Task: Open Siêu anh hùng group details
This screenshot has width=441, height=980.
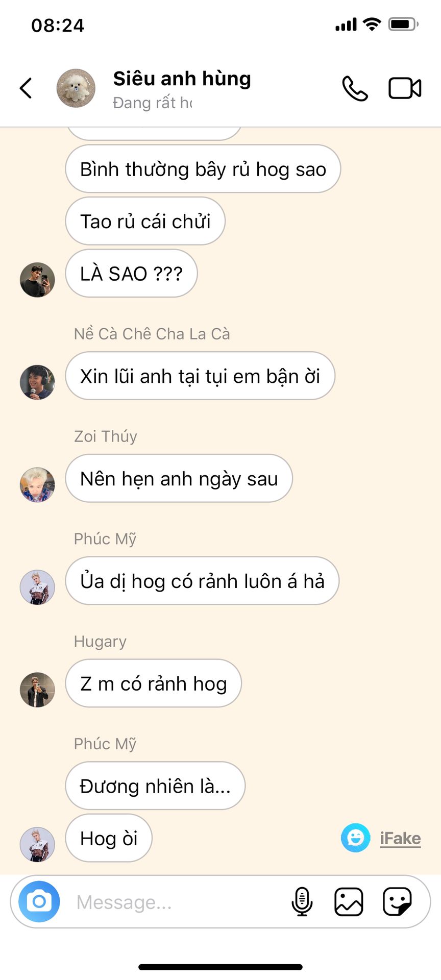Action: click(182, 79)
